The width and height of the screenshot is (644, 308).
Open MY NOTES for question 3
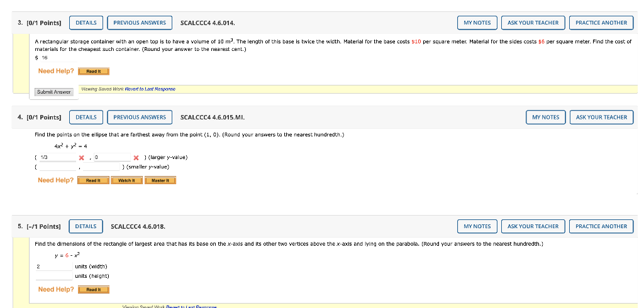click(477, 23)
